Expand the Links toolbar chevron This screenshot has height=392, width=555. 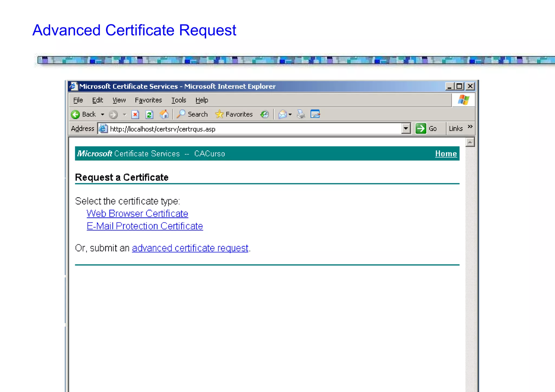(470, 127)
